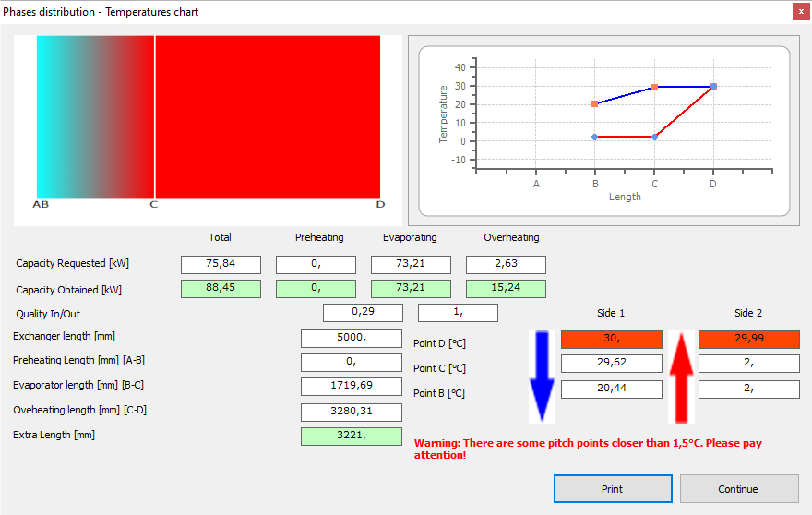Image resolution: width=812 pixels, height=515 pixels.
Task: Click the red overheating zone in phases bar
Action: coord(268,115)
